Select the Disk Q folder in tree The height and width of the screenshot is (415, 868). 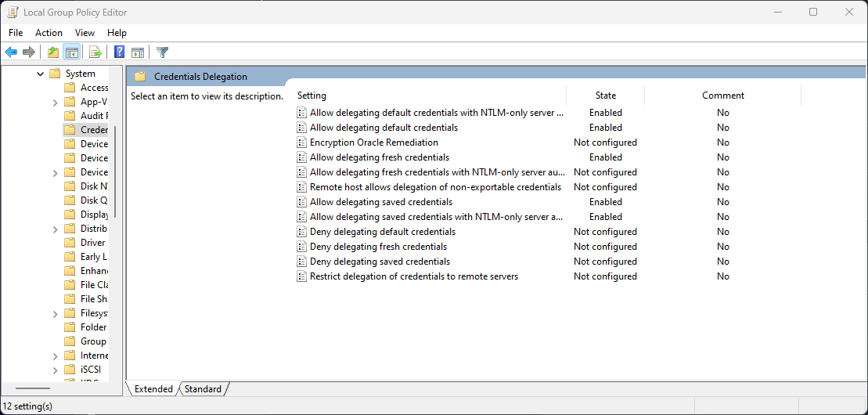point(86,200)
